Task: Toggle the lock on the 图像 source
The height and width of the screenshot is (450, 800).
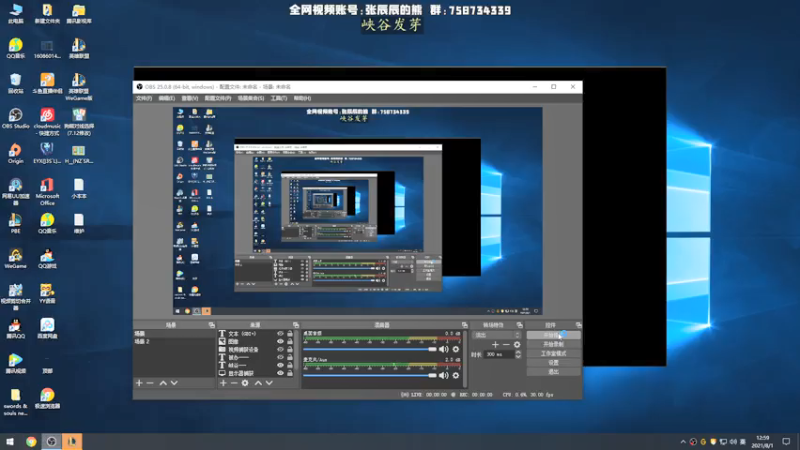Action: tap(290, 341)
